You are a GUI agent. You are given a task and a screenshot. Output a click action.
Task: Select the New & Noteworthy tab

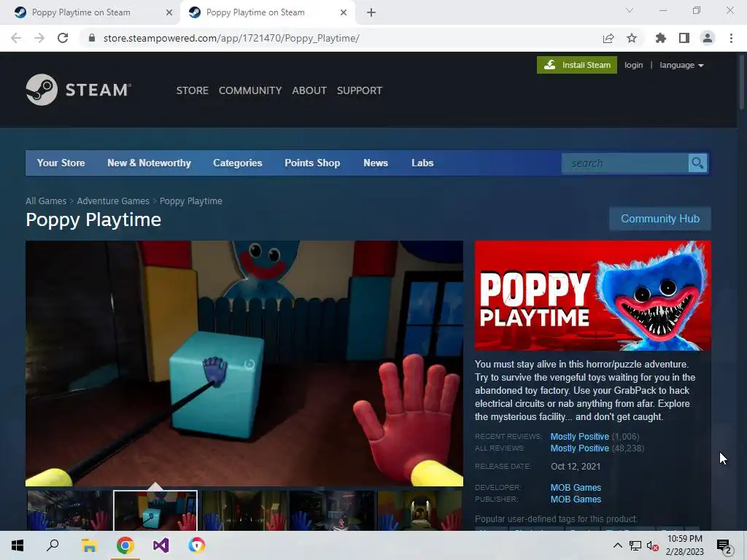point(149,163)
